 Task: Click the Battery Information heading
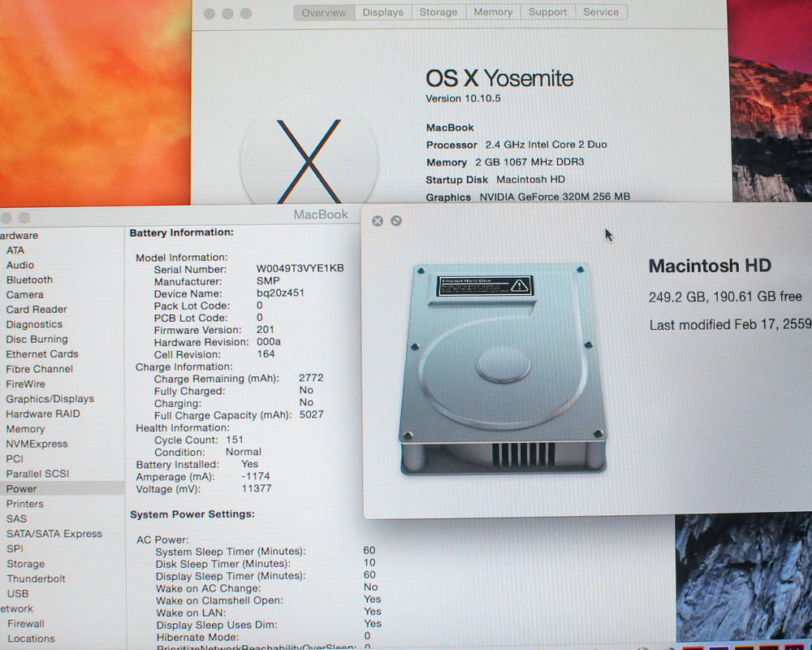pos(181,232)
